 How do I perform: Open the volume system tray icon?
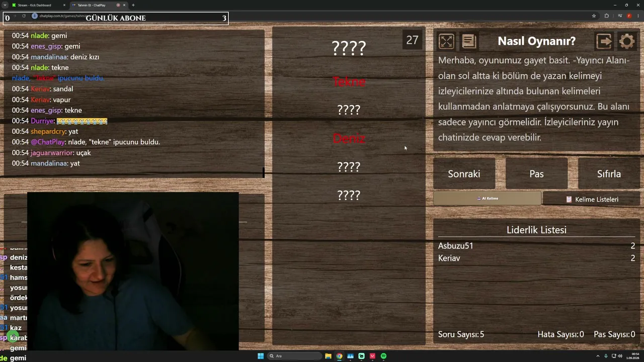click(x=620, y=356)
